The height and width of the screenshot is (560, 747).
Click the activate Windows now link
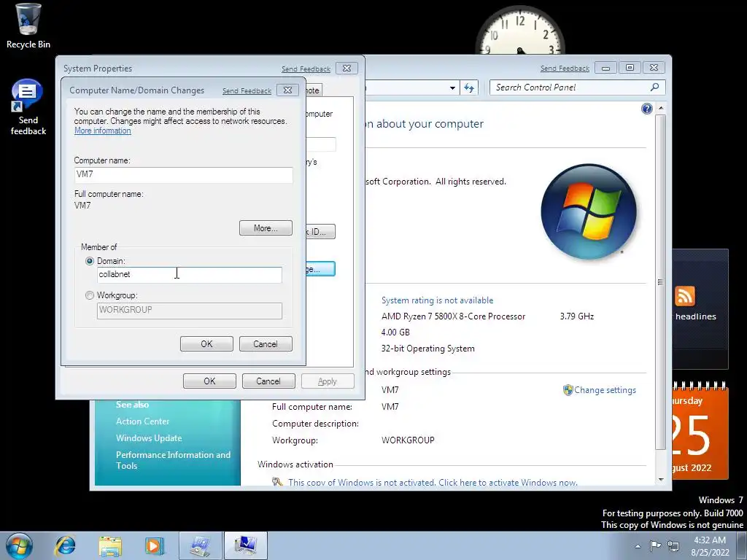point(508,483)
